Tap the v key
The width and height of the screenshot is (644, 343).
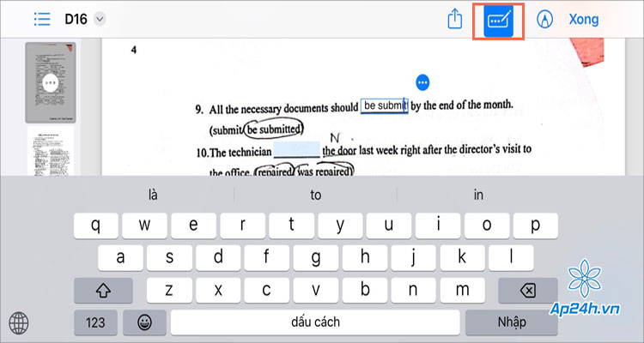tap(316, 291)
